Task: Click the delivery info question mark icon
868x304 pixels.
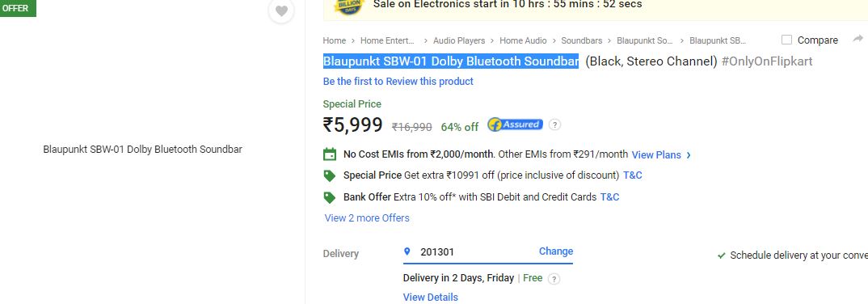Action: [x=554, y=279]
